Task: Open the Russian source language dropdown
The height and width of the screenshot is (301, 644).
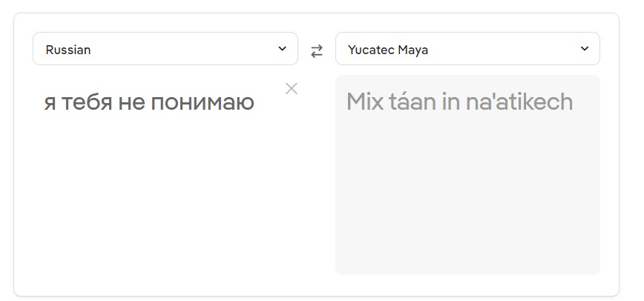Action: click(x=165, y=49)
